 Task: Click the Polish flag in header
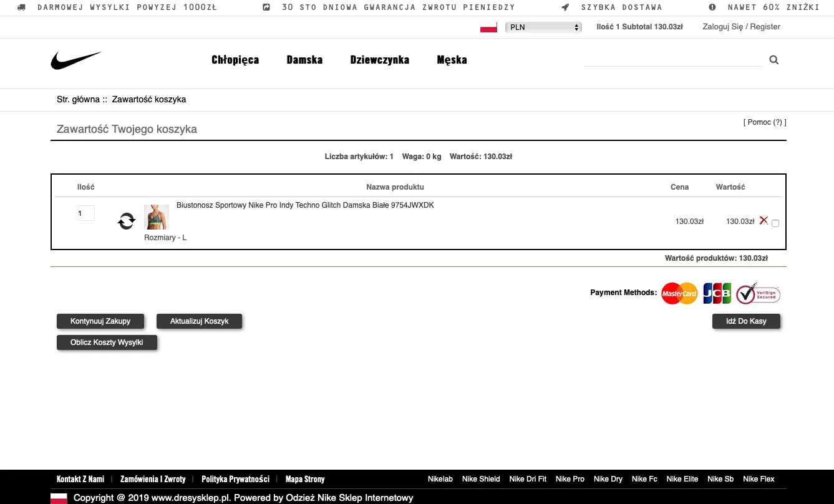pos(488,27)
